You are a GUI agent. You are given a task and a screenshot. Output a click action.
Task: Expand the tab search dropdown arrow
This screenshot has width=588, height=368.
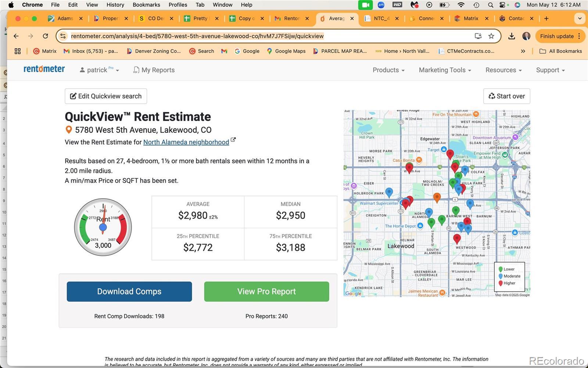coord(580,18)
